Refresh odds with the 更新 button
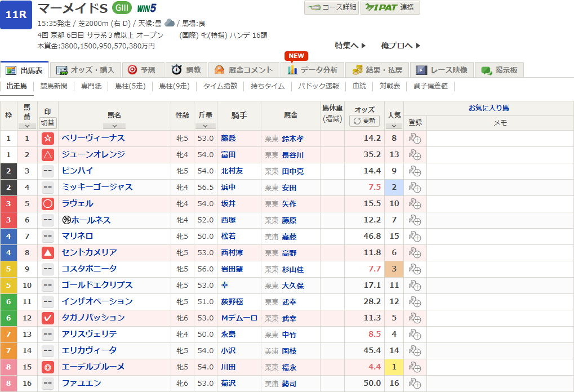This screenshot has width=574, height=392. pyautogui.click(x=364, y=121)
